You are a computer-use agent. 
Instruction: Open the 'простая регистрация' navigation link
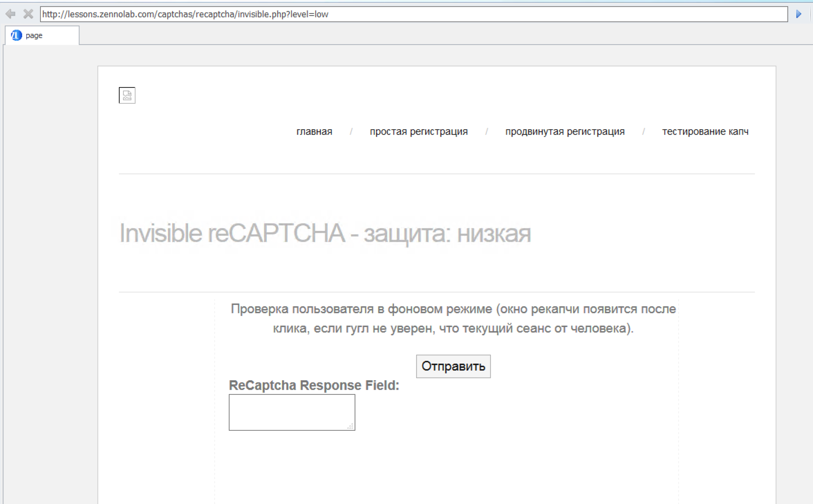[x=419, y=131]
